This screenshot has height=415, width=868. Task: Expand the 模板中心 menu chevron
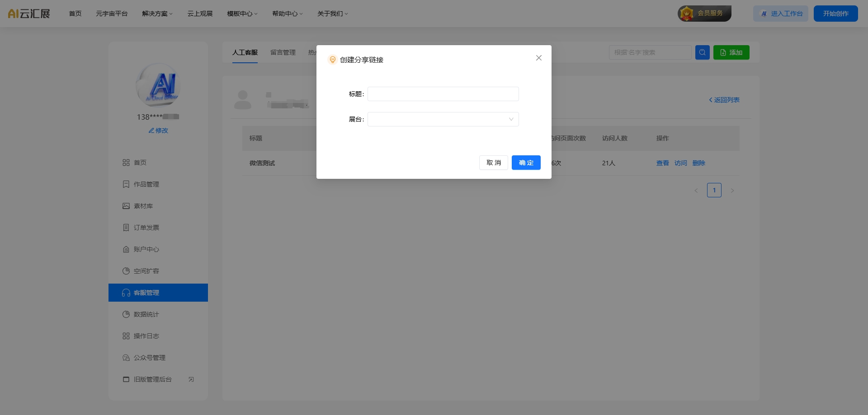tap(255, 14)
